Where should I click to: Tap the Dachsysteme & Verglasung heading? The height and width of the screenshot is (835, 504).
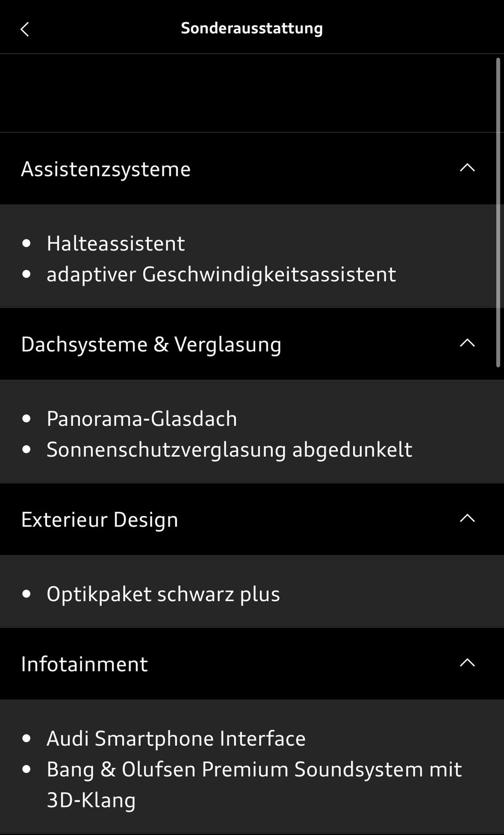click(x=151, y=344)
